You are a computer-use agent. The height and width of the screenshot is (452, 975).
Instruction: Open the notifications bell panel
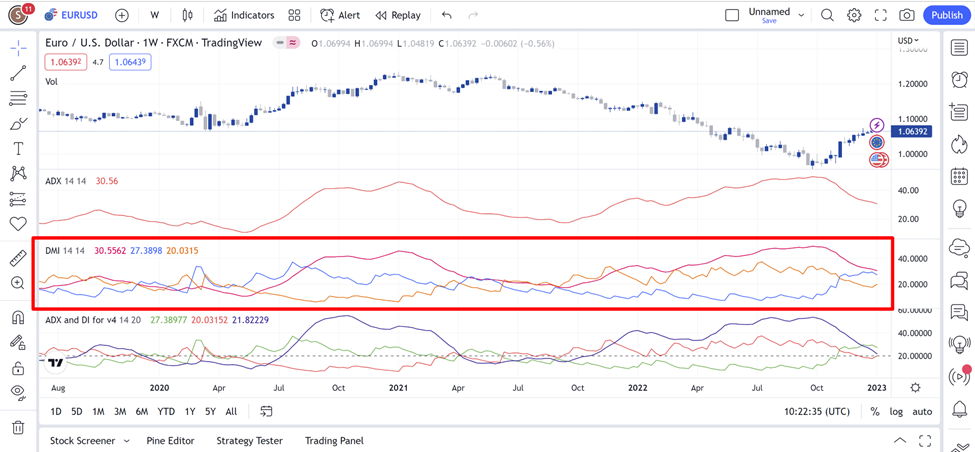[x=959, y=409]
